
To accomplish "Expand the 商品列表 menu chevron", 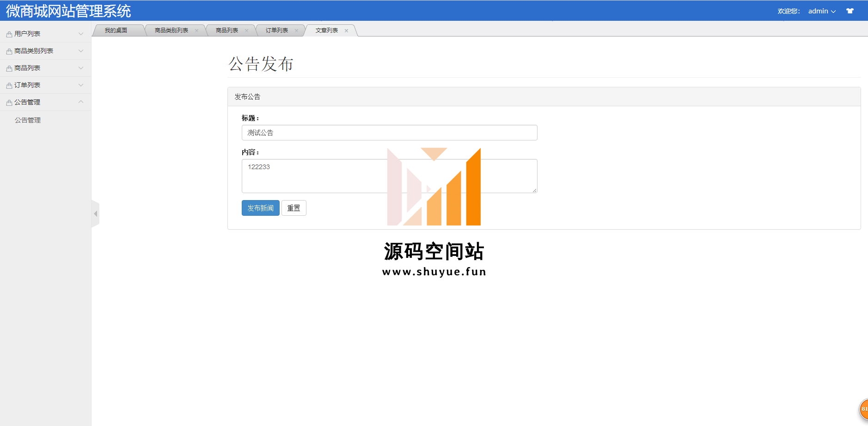I will pyautogui.click(x=81, y=68).
